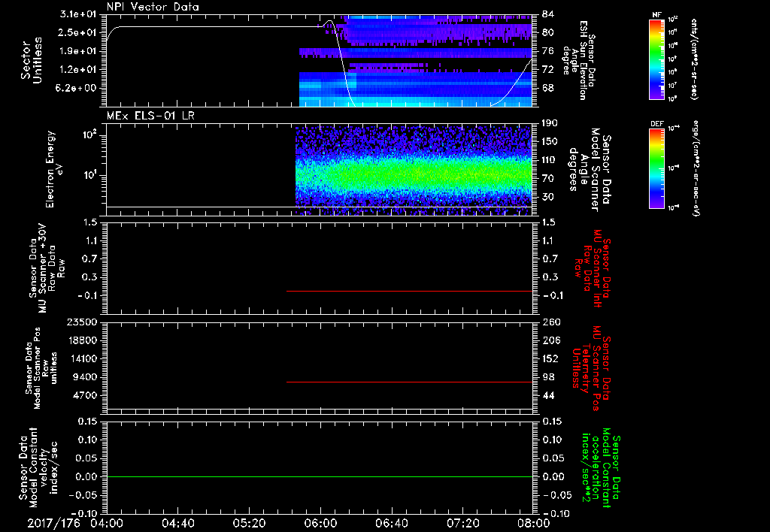Click the red line in the MU Scanner +30V plot
The width and height of the screenshot is (770, 532).
pos(409,291)
